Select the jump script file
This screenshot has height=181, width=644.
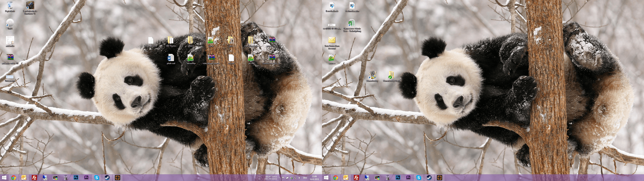tap(211, 42)
